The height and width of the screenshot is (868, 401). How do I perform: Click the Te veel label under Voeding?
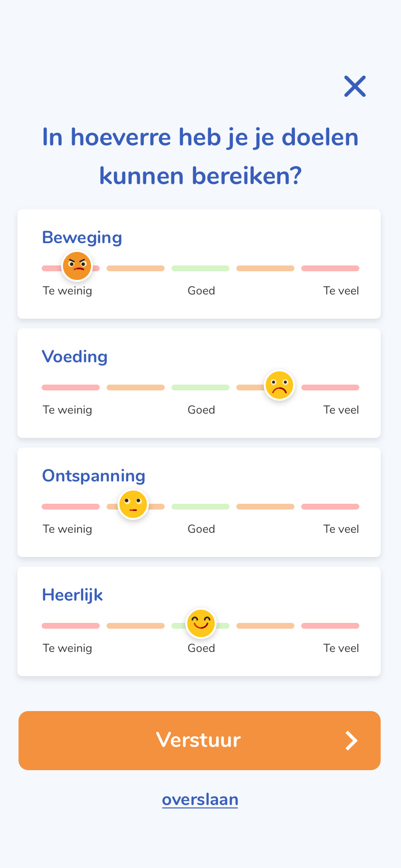(x=341, y=410)
